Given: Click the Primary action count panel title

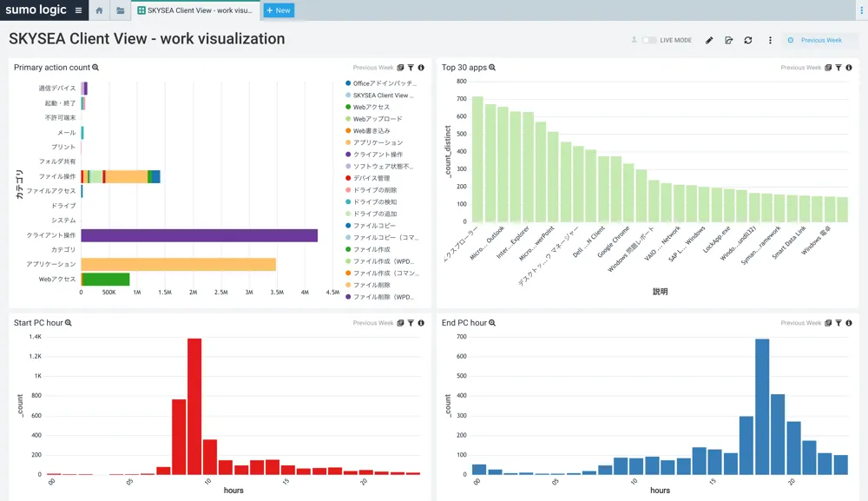Looking at the screenshot, I should click(x=52, y=68).
